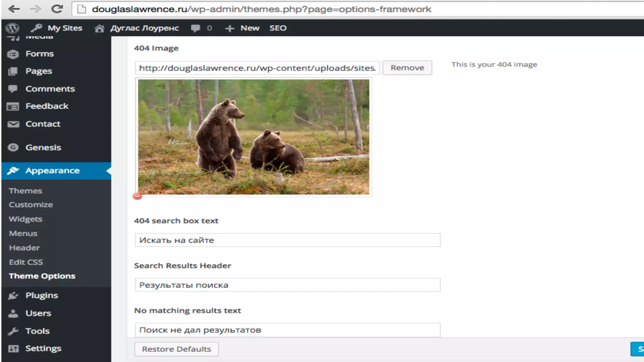The width and height of the screenshot is (644, 362).
Task: Click the 404 search box text field
Action: click(x=287, y=240)
